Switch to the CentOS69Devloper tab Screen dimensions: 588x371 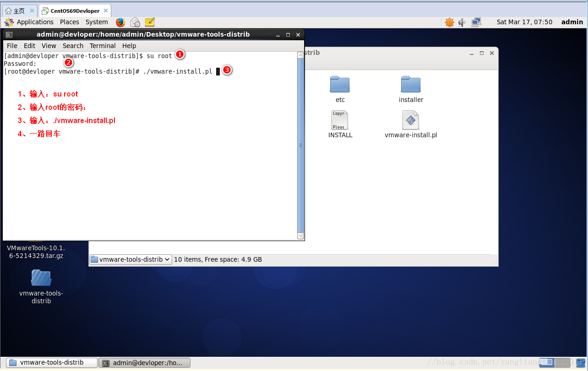click(x=75, y=11)
